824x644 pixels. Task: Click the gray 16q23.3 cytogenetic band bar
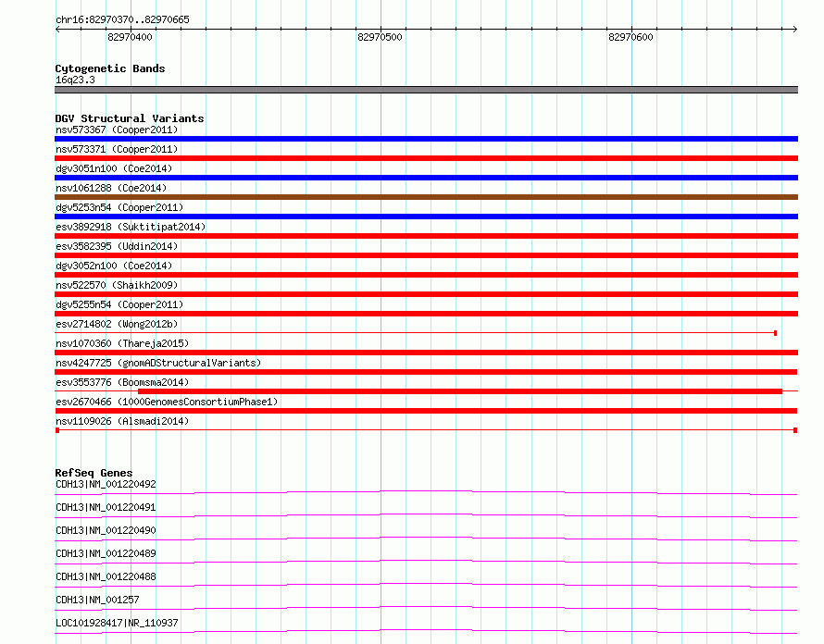(426, 90)
